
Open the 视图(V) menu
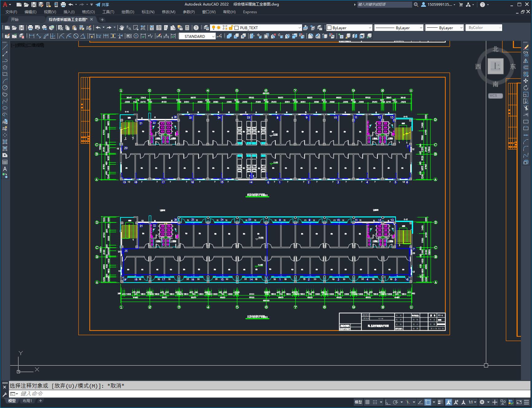50,12
